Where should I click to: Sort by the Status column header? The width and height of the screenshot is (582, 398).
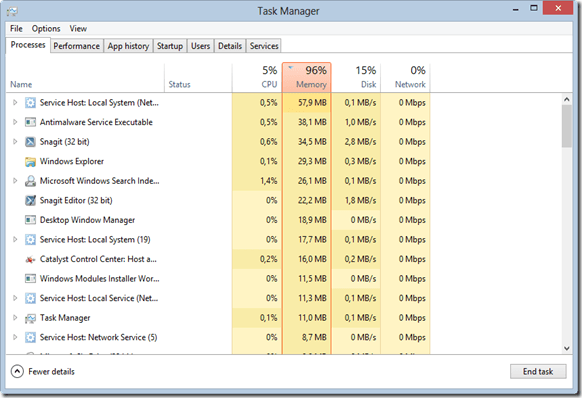tap(198, 78)
